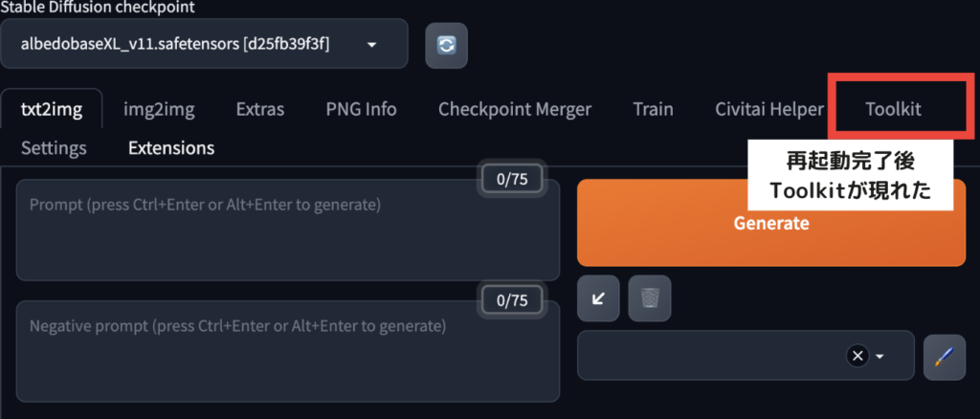
Task: Open the Extras tab
Action: point(260,109)
